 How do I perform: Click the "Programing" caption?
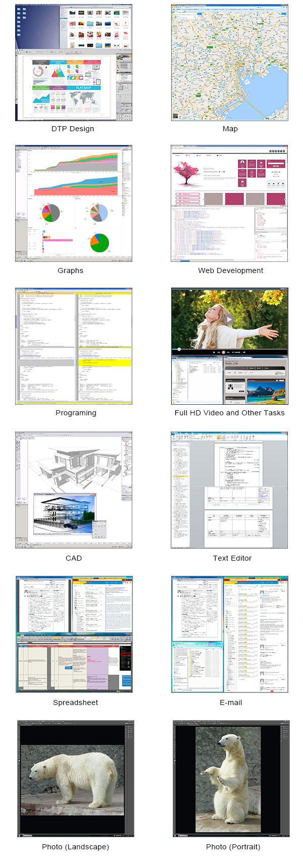click(76, 413)
